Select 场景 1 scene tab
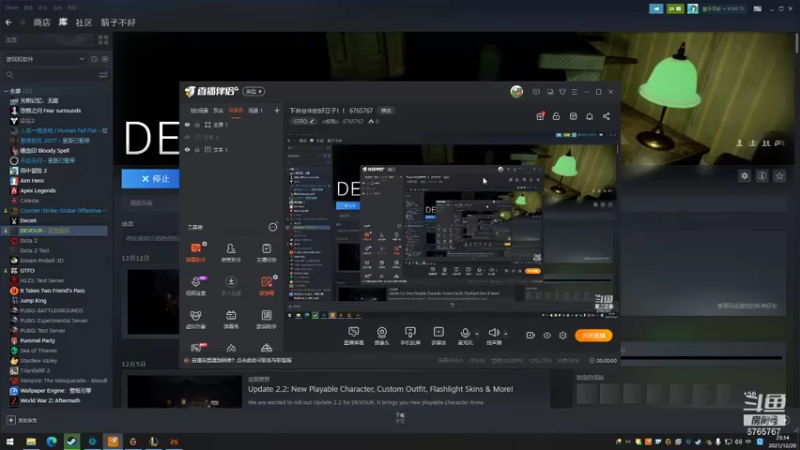This screenshot has height=450, width=800. 255,110
